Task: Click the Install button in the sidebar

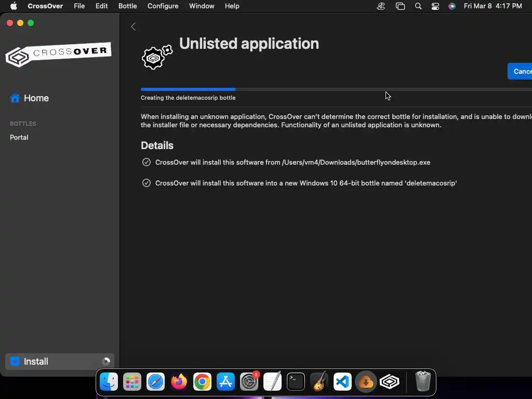Action: click(x=60, y=362)
